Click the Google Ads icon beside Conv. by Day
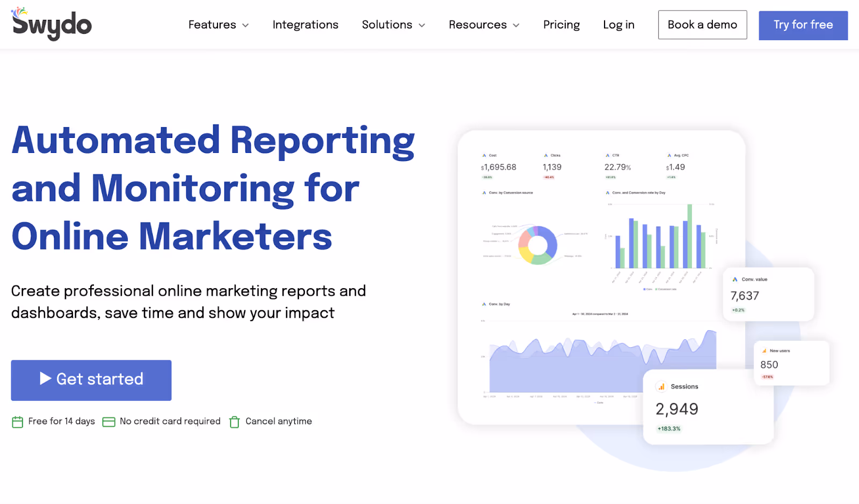 point(484,304)
